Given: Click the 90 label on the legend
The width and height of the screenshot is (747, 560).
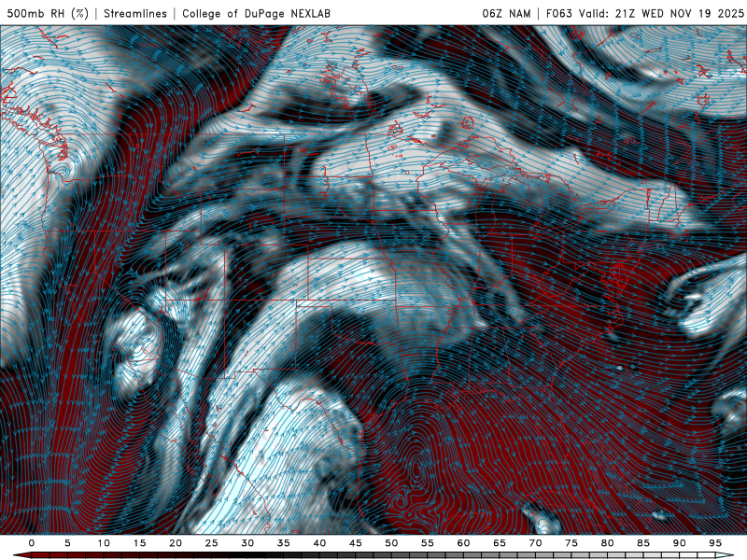Looking at the screenshot, I should (680, 543).
